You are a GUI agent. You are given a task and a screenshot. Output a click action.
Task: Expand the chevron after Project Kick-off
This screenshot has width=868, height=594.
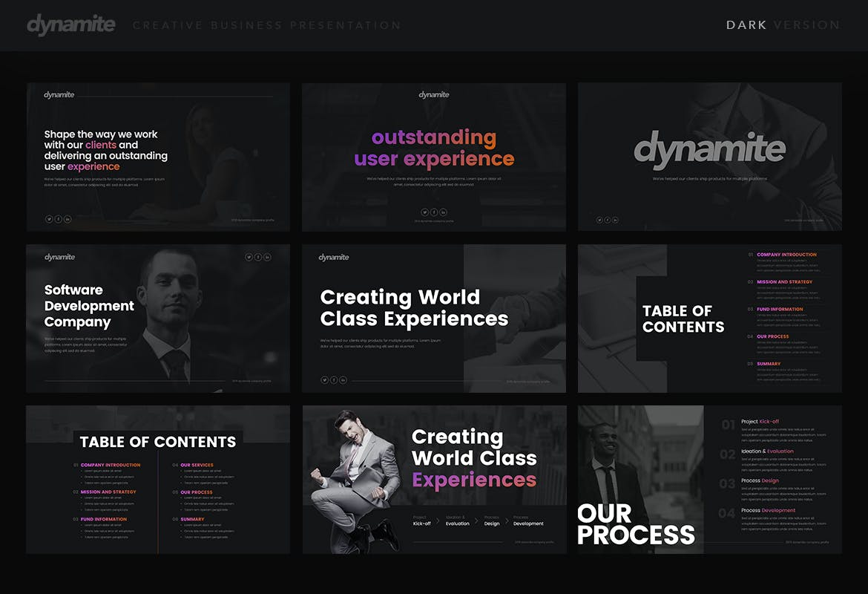[x=436, y=521]
